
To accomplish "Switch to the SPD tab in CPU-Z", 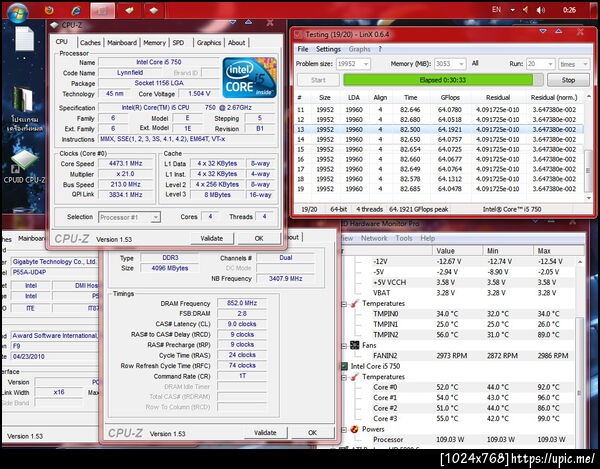I will pos(178,43).
